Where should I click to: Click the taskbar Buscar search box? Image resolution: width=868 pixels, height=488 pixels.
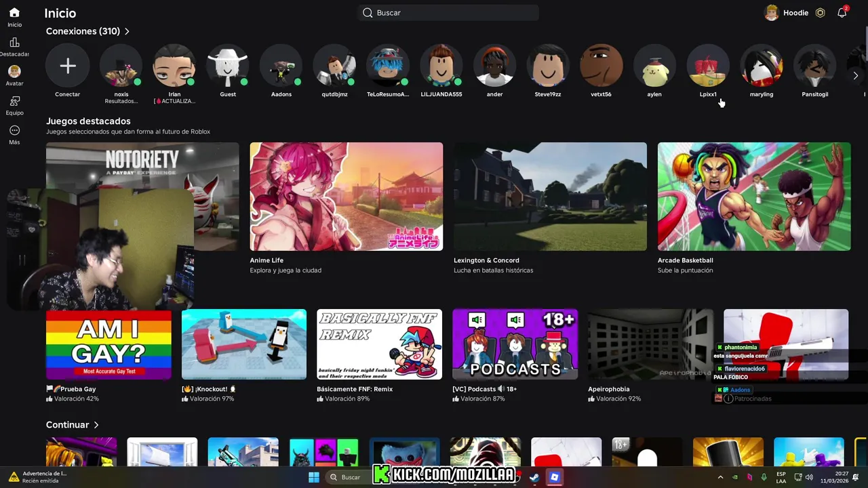[x=349, y=477]
